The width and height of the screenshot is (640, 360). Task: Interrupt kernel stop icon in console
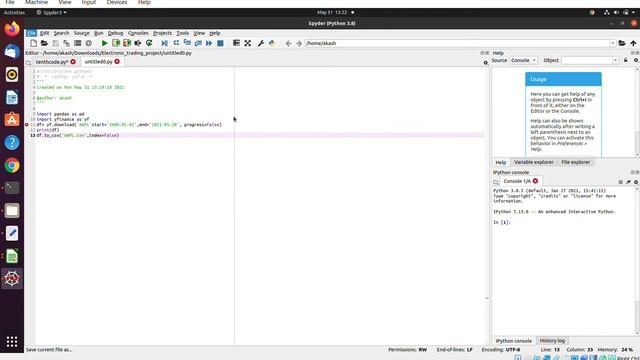[620, 182]
